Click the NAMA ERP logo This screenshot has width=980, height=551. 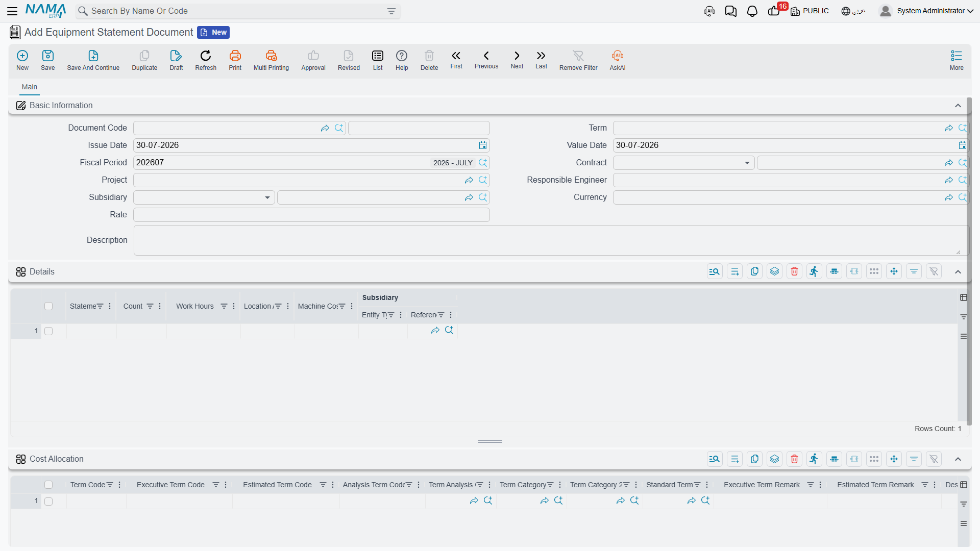tap(46, 11)
